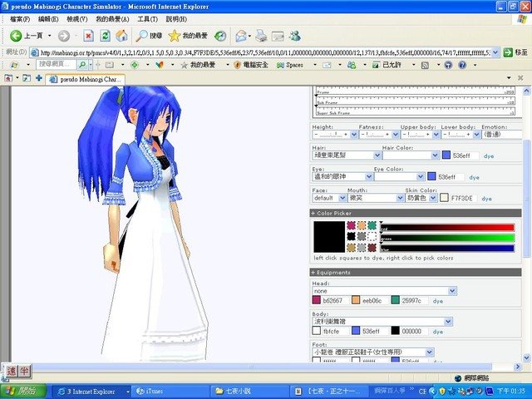This screenshot has height=399, width=532.
Task: Close the current tab with X icon
Action: (x=520, y=78)
